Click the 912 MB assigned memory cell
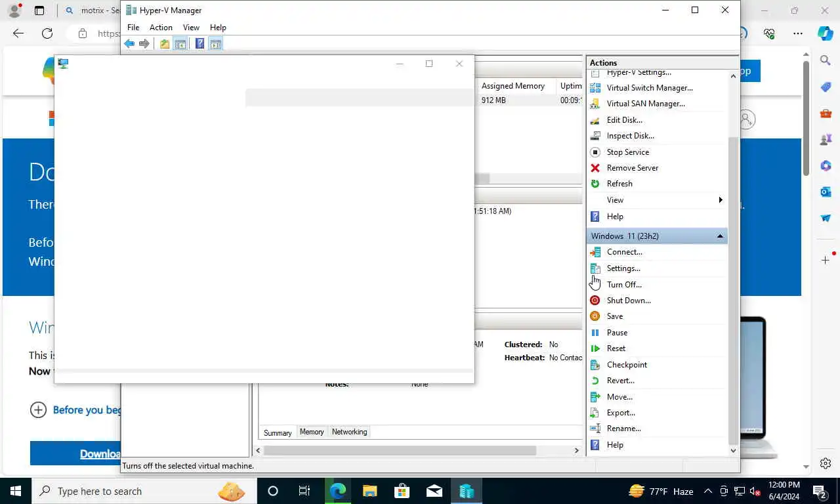 tap(493, 100)
